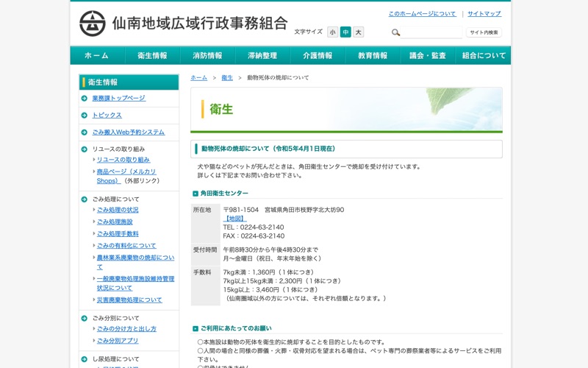Viewport: 588px width, 368px height.
Task: Open 災害廃棄物処理について sidebar link
Action: click(129, 300)
